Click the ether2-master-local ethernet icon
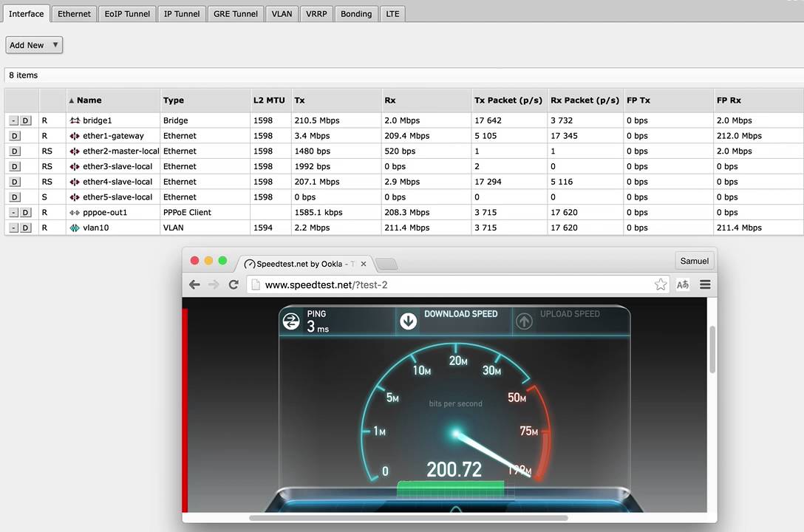 click(x=75, y=151)
